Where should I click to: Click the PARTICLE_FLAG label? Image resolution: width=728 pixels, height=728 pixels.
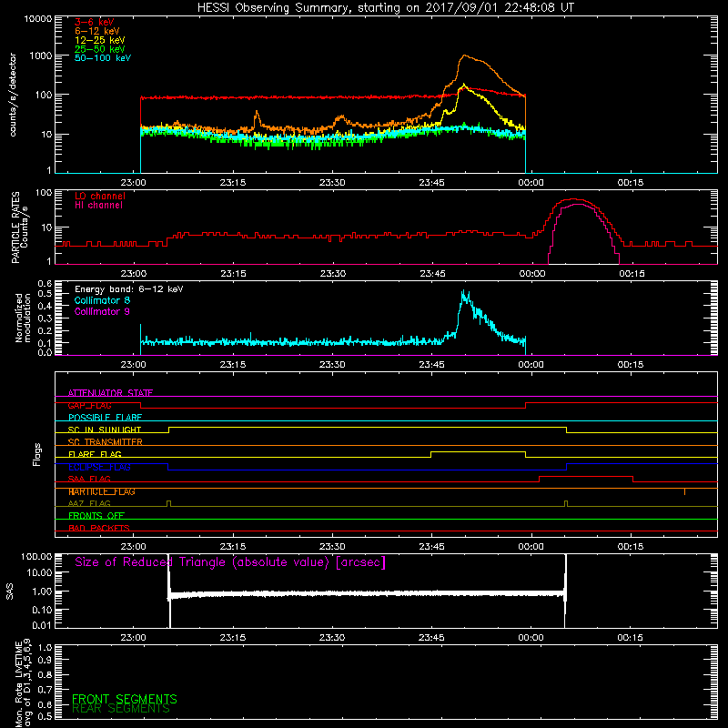coord(102,491)
